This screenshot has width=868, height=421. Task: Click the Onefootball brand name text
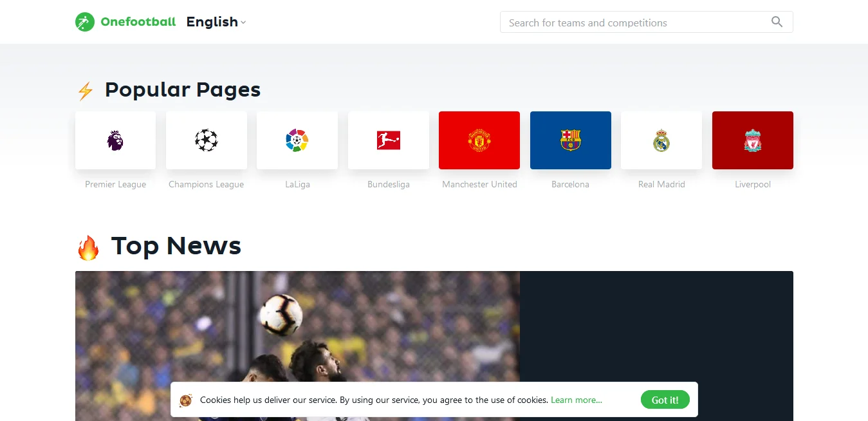138,22
